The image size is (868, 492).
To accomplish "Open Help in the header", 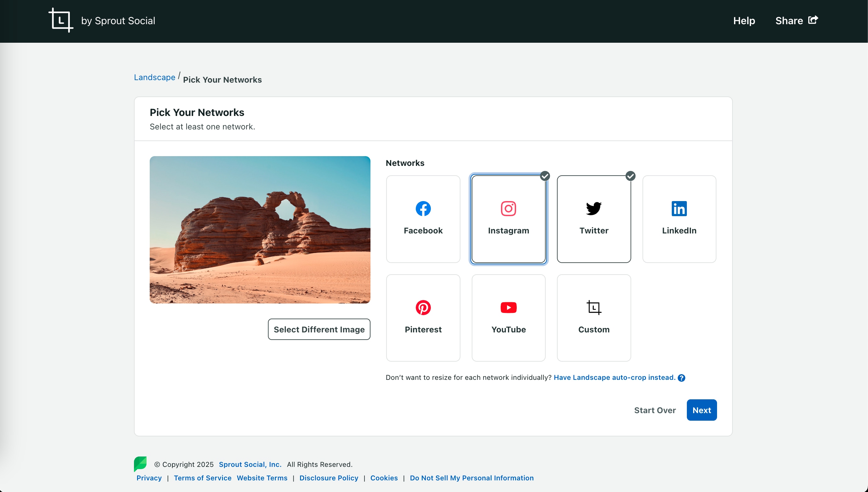I will pyautogui.click(x=744, y=21).
